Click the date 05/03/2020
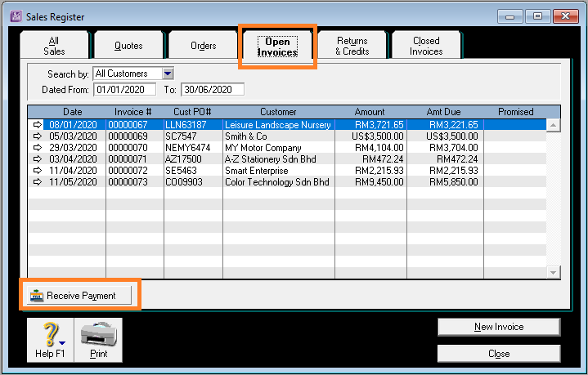 73,136
